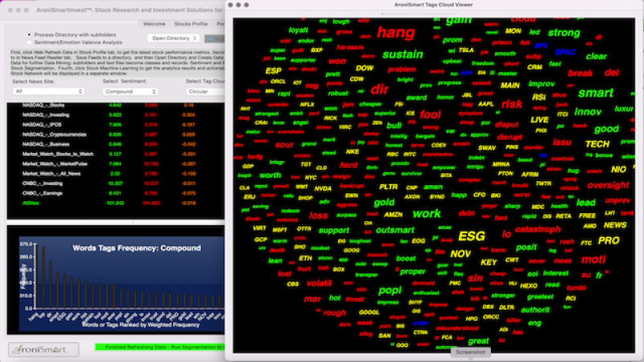Click the red word break in tag cloud
Viewport: 644px width, 362px height.
pos(580,73)
